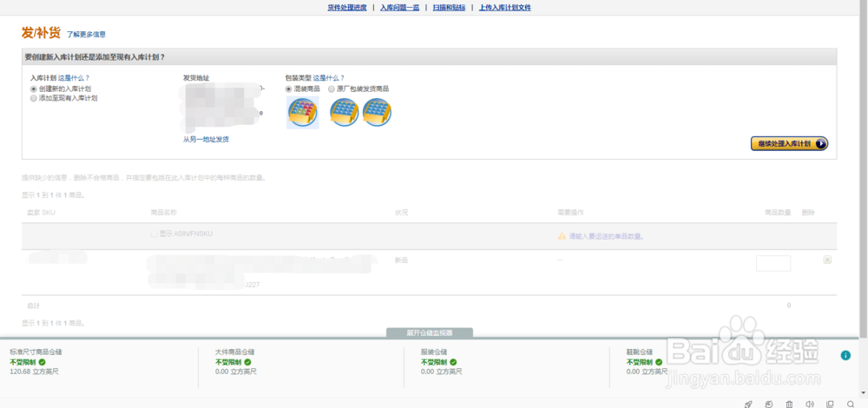Click the 状况 column header
The height and width of the screenshot is (408, 868).
[x=401, y=213]
